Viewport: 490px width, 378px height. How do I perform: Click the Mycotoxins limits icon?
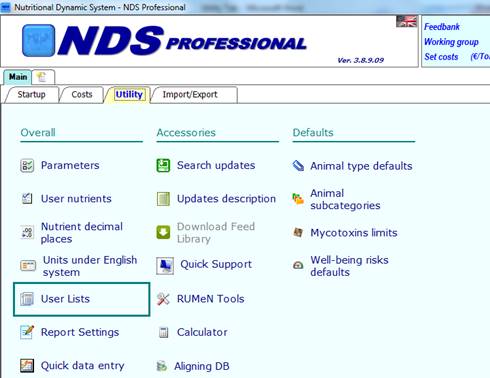coord(298,232)
